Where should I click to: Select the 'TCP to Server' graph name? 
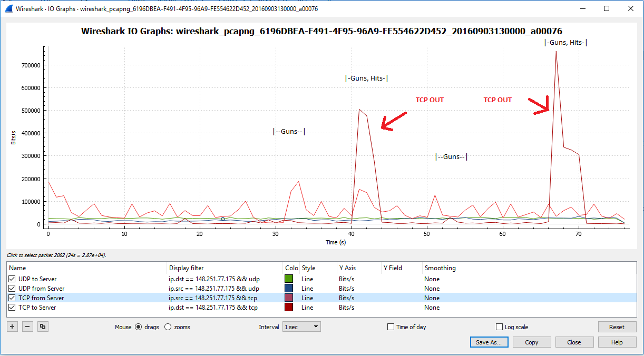click(x=37, y=308)
